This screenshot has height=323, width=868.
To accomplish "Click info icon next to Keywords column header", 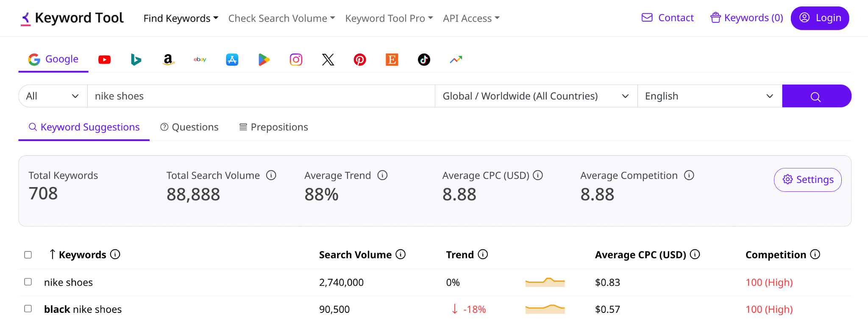I will pyautogui.click(x=115, y=254).
